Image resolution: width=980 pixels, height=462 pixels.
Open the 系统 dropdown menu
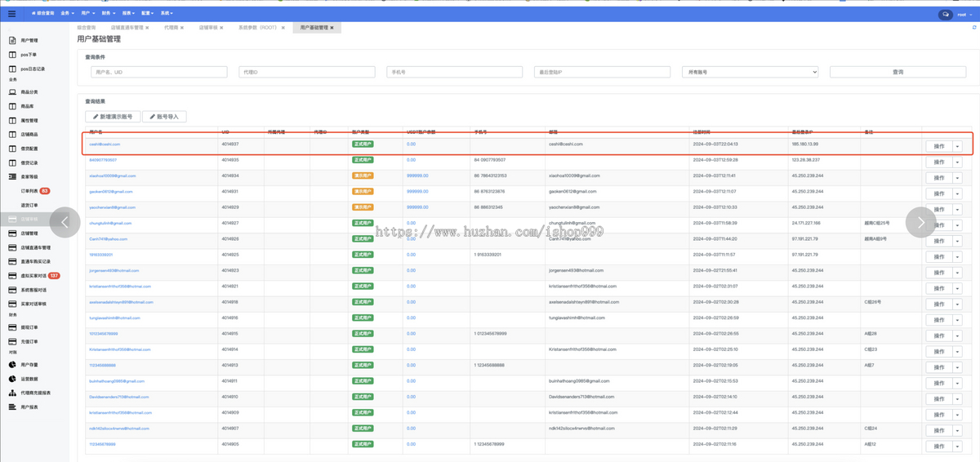pos(167,13)
